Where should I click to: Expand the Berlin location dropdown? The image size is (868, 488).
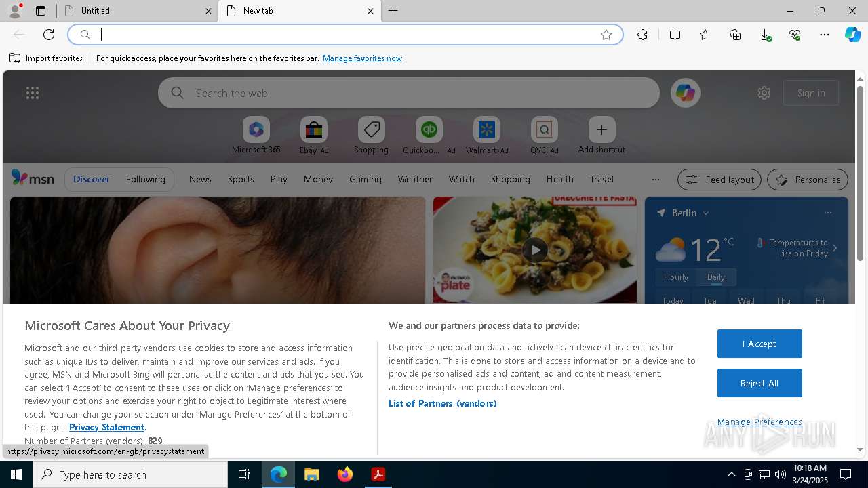click(706, 213)
